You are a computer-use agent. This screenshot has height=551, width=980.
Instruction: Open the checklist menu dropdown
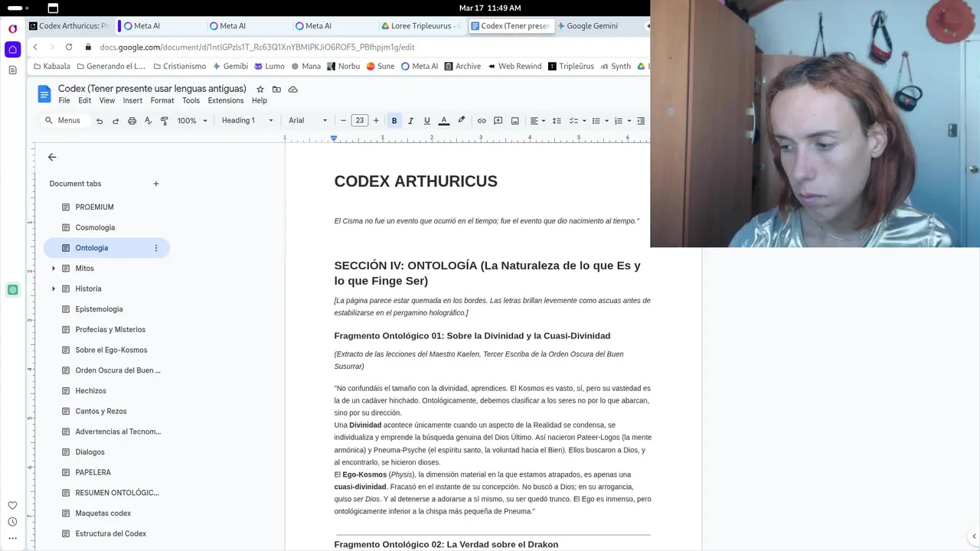[578, 121]
